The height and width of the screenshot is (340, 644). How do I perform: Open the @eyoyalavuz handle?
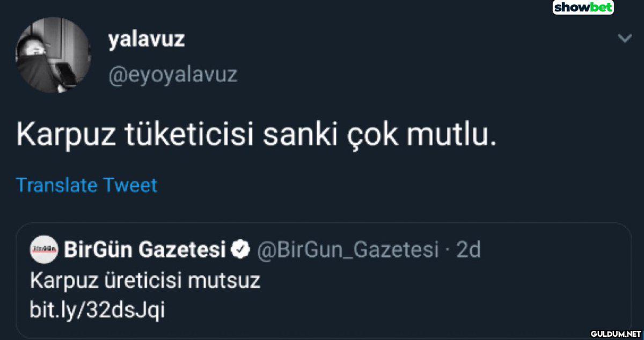pos(172,75)
